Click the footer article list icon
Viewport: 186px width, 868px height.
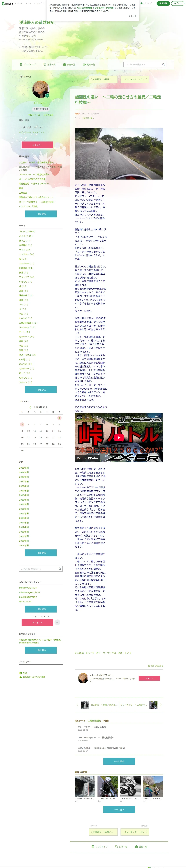tap(117, 846)
